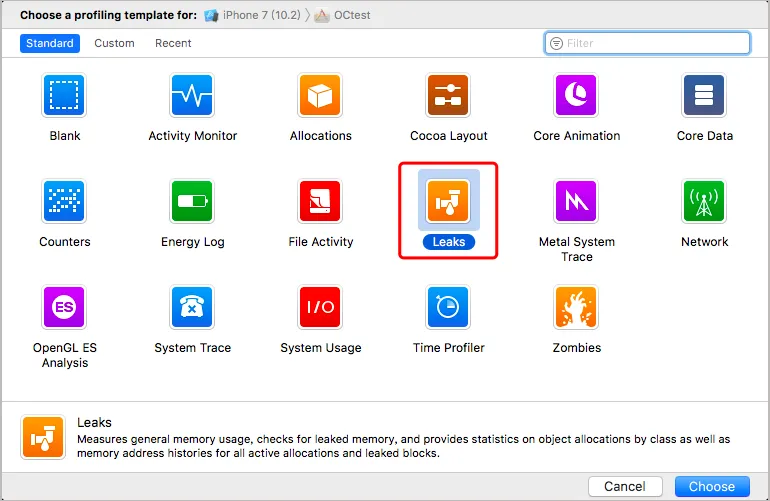
Task: Select the System Trace phone icon
Action: coord(192,307)
